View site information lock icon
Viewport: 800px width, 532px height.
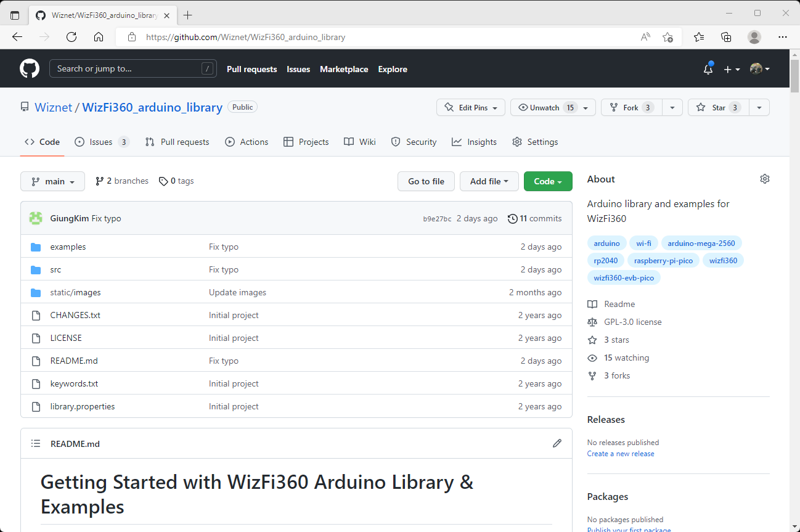131,37
